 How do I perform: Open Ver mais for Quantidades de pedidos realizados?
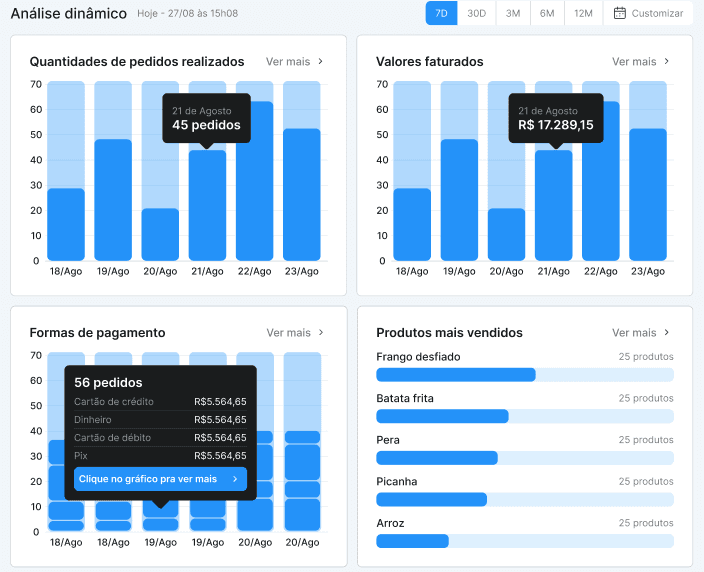288,62
